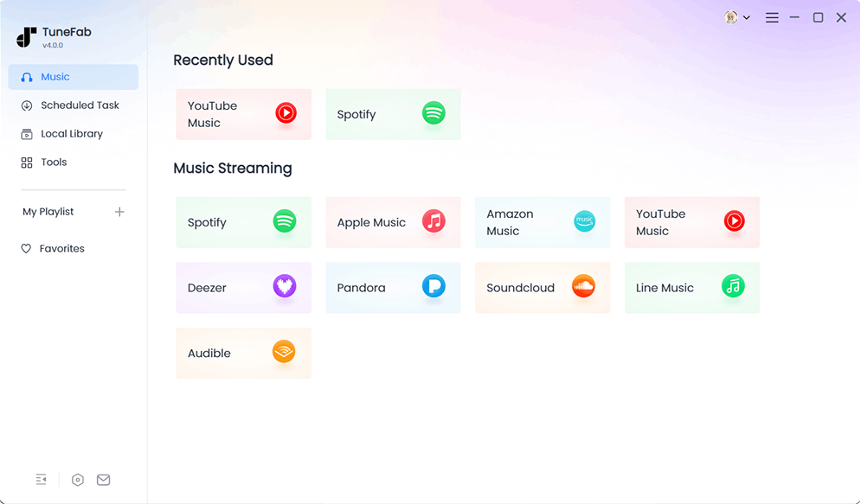
Task: Select the Line Music service
Action: tap(691, 288)
